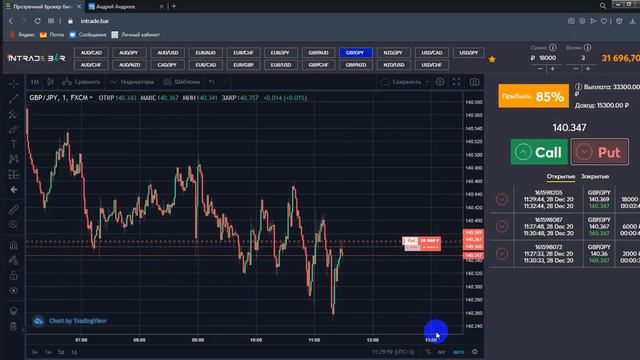Open the chart bottom settings gear
The height and width of the screenshot is (360, 640).
474,351
